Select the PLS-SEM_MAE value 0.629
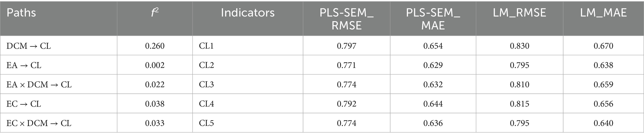This screenshot has width=644, height=138. [433, 65]
